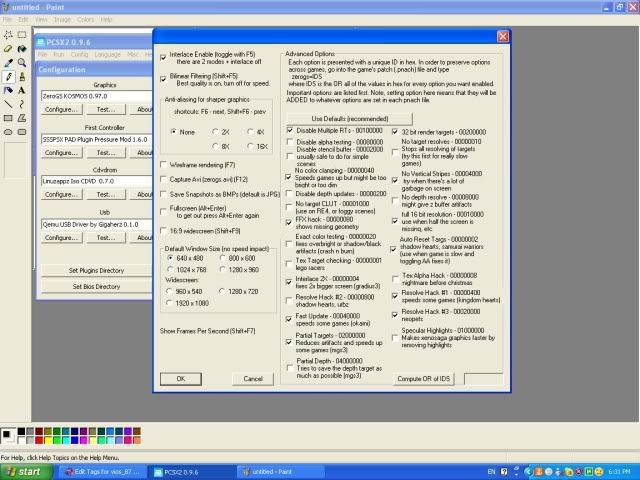Screen dimensions: 640x480
Task: Select the Free-Form Select tool in Paint
Action: pos(8,35)
